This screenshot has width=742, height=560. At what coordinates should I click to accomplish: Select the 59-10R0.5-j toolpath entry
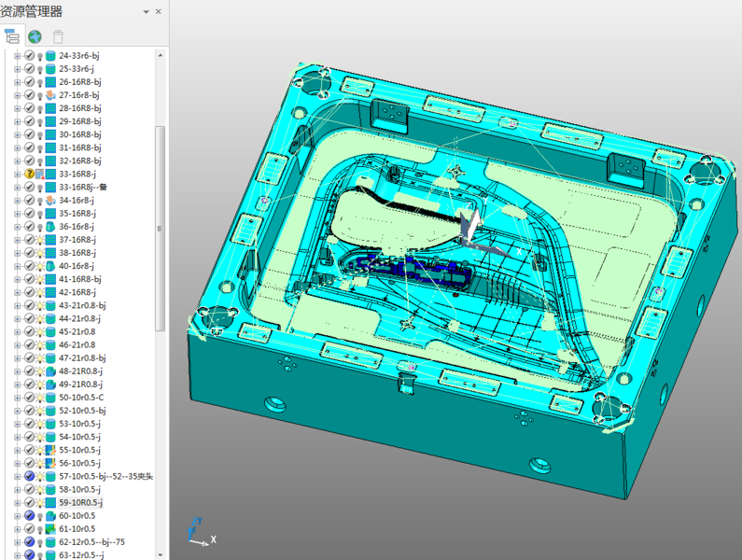80,502
